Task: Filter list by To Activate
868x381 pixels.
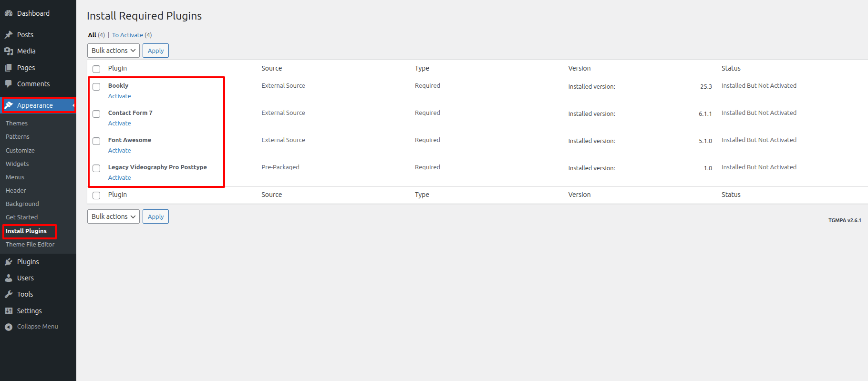Action: (x=127, y=35)
